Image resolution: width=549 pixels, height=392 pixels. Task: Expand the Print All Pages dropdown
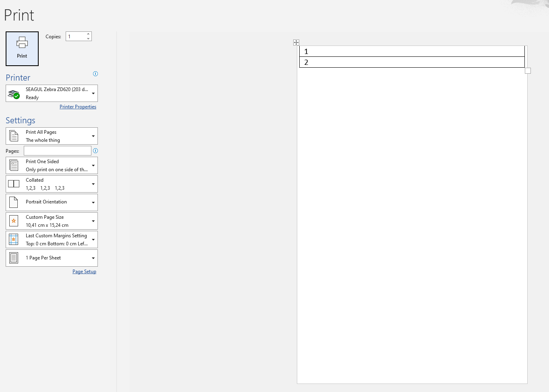click(x=93, y=136)
